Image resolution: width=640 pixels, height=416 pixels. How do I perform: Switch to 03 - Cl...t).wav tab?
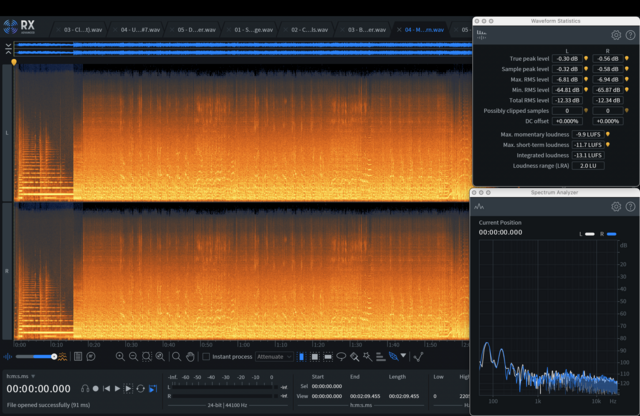83,30
